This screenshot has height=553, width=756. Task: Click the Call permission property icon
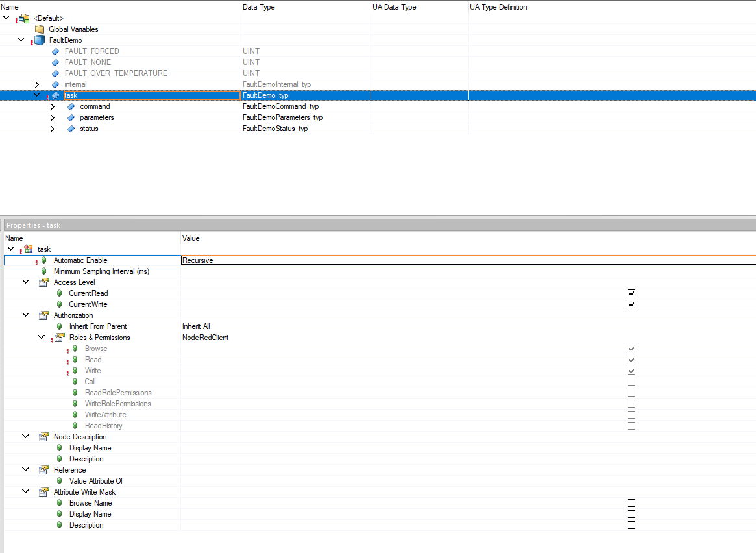(x=75, y=382)
